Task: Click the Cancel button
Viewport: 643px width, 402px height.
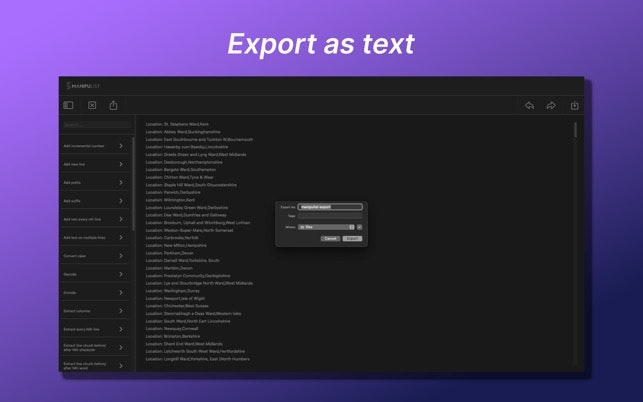Action: (330, 238)
